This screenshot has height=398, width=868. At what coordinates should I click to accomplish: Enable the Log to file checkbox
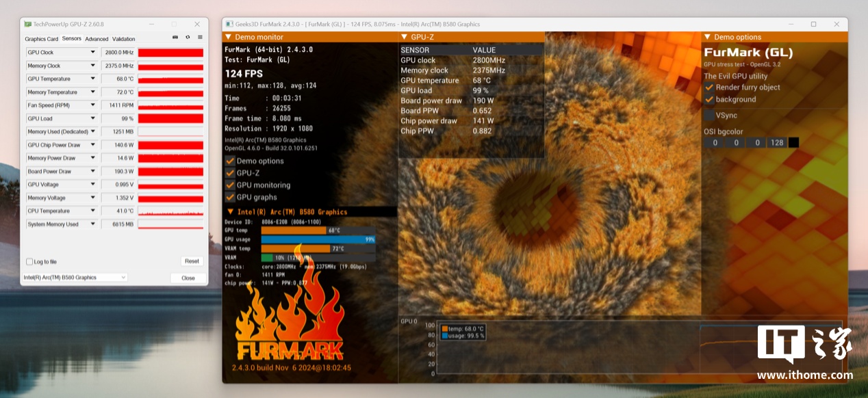point(29,262)
